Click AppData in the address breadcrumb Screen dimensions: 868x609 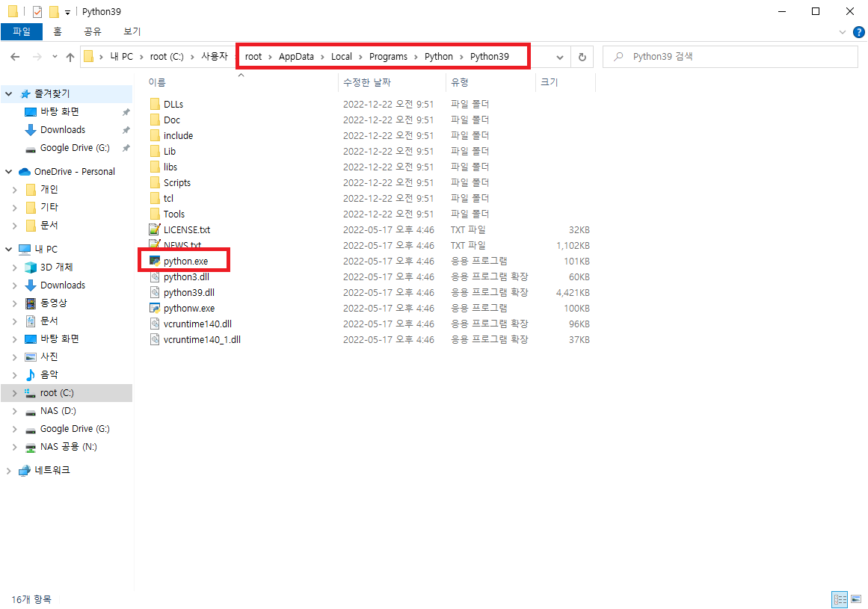point(295,57)
